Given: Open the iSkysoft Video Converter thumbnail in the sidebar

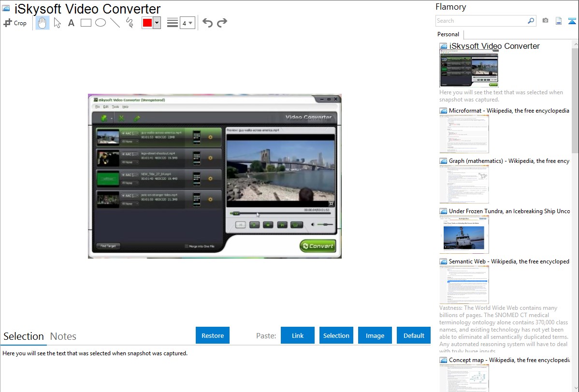Looking at the screenshot, I should 469,69.
